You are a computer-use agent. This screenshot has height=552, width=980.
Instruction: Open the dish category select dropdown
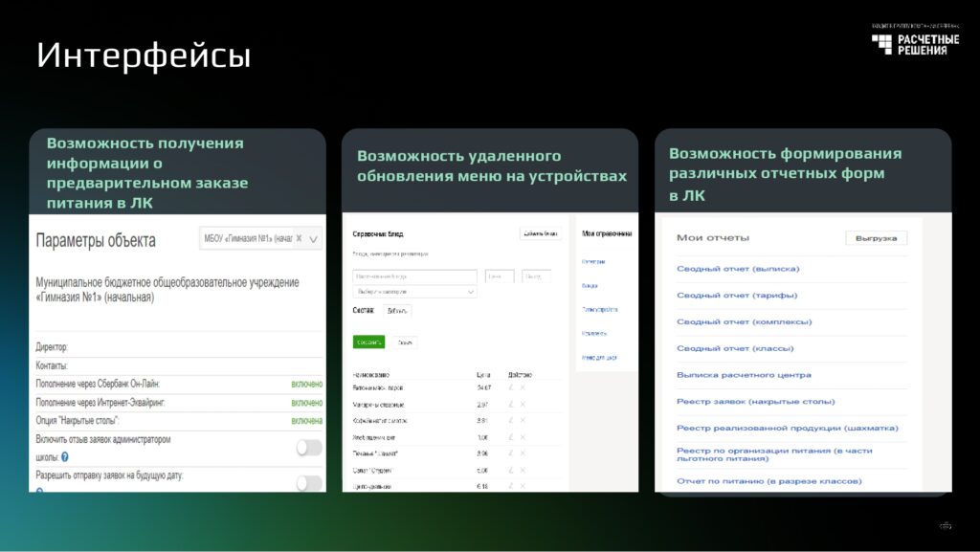point(414,292)
